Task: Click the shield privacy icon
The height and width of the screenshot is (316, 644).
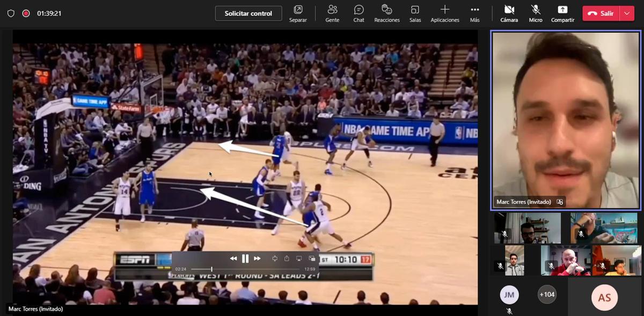Action: coord(11,13)
